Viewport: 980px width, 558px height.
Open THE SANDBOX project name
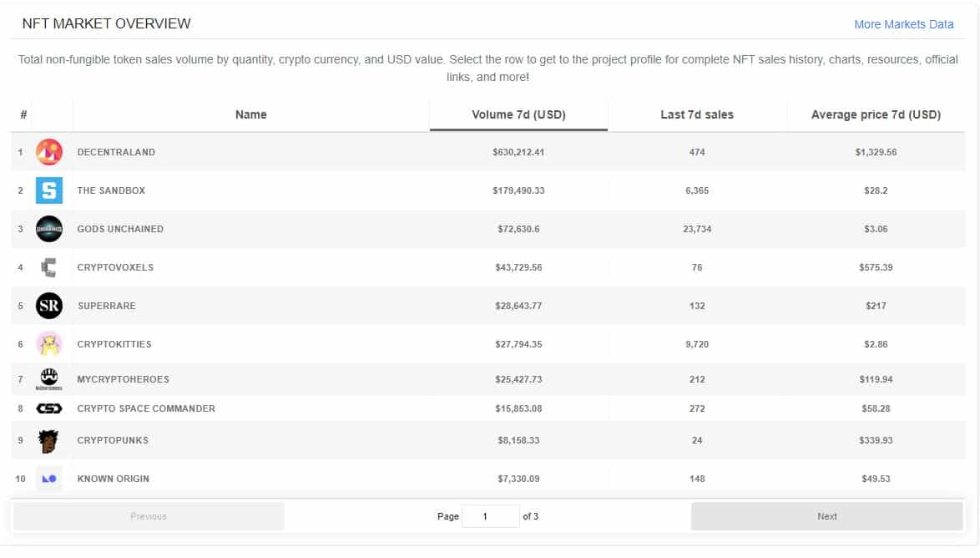coord(111,190)
